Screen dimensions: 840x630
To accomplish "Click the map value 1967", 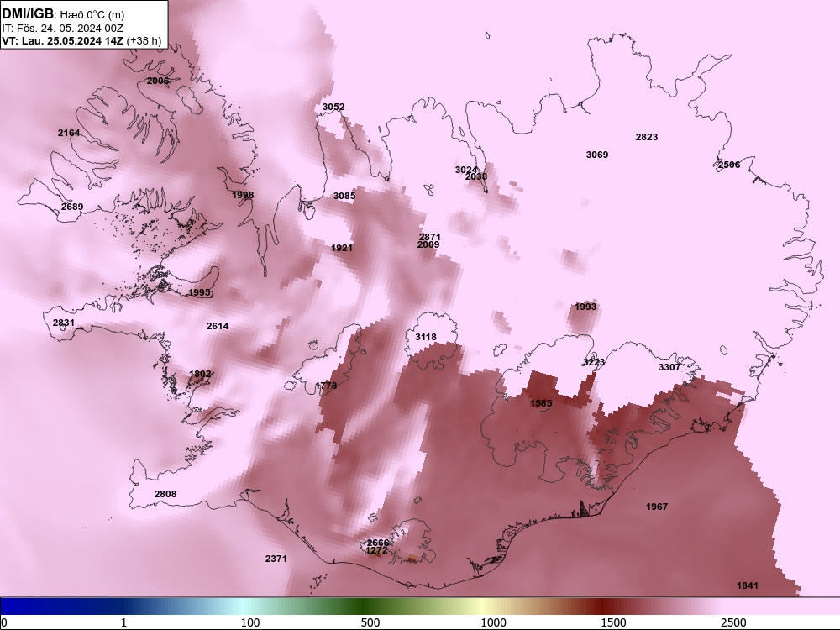I will 657,507.
